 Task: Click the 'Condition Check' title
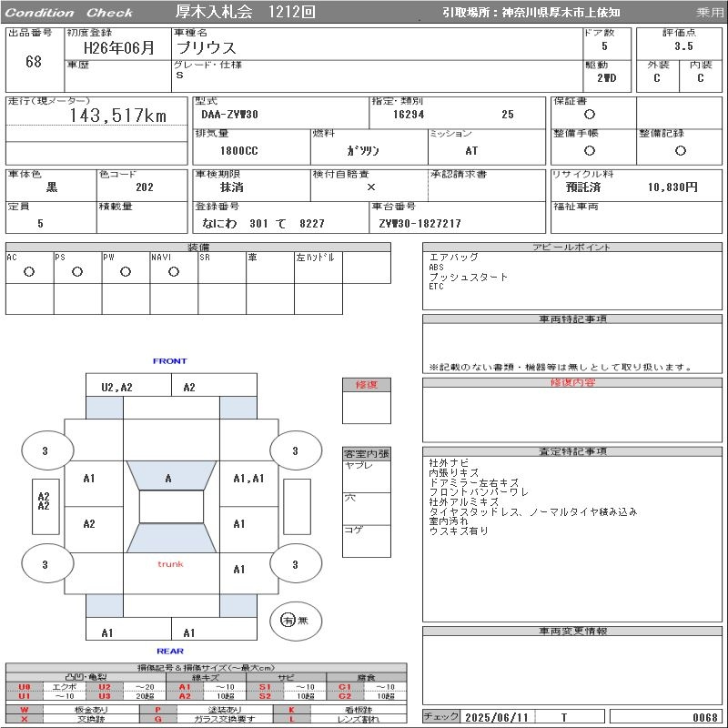[x=69, y=13]
